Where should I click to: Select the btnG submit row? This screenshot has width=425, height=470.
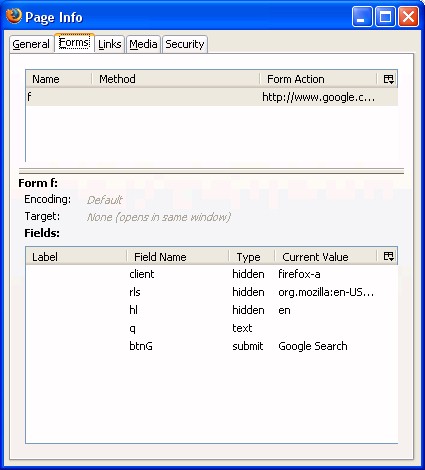pos(212,346)
